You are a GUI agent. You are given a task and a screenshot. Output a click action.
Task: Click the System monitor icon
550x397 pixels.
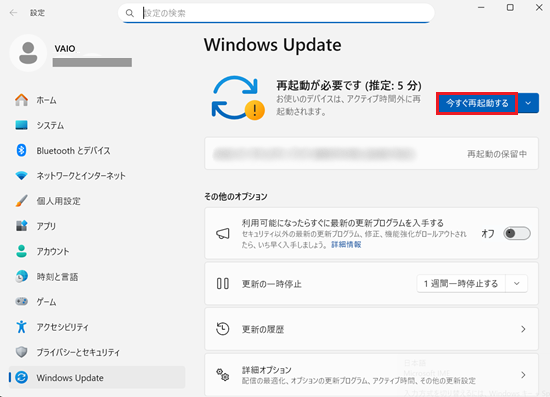coord(21,125)
